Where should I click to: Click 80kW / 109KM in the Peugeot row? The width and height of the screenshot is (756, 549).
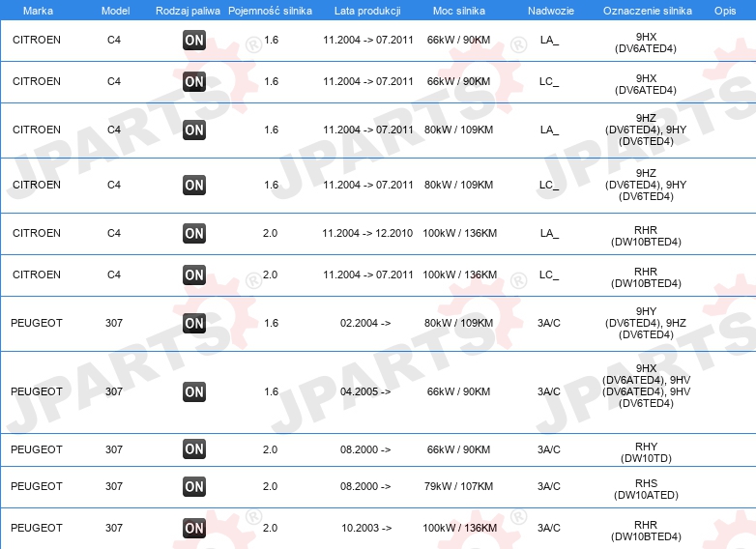[458, 323]
